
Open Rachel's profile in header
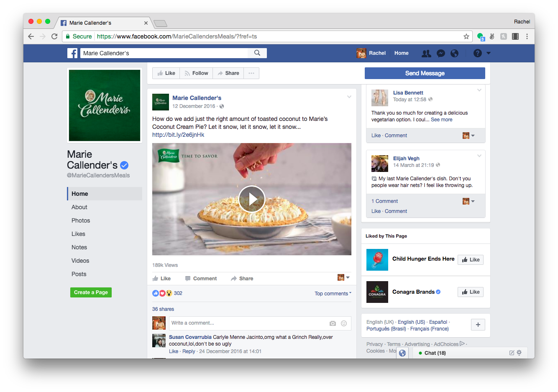pyautogui.click(x=371, y=53)
